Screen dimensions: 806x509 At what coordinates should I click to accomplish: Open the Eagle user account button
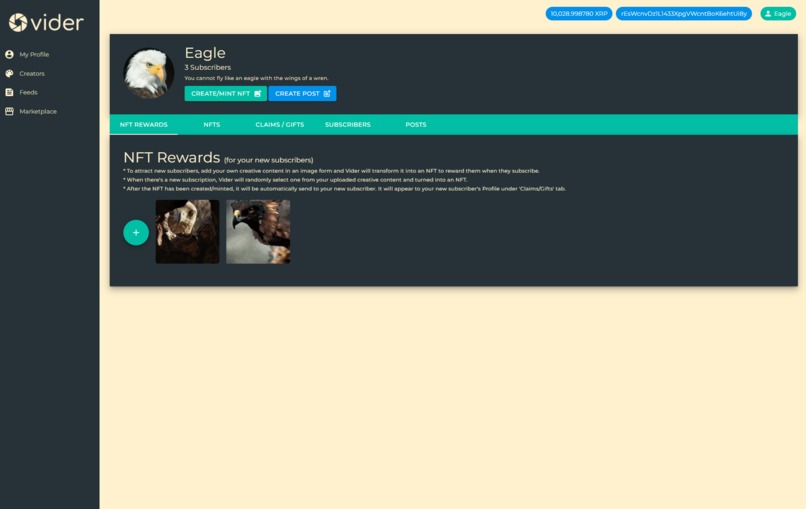pyautogui.click(x=778, y=14)
